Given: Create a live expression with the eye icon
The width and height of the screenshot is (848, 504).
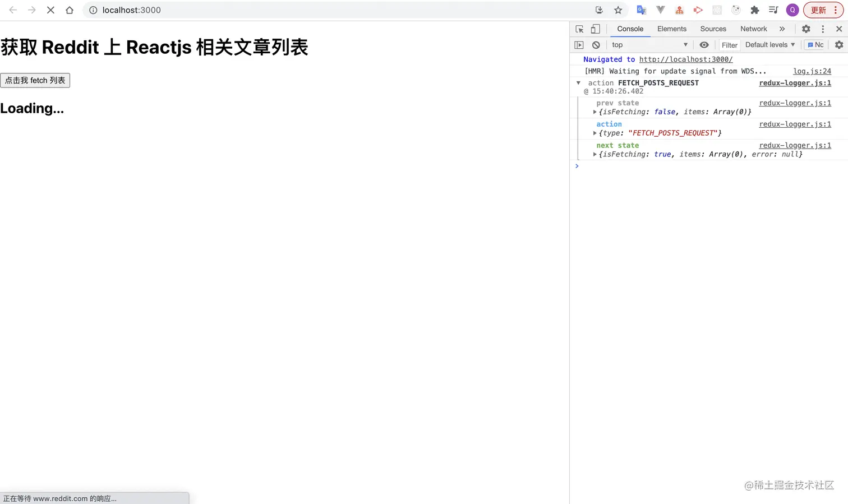Looking at the screenshot, I should pos(704,45).
